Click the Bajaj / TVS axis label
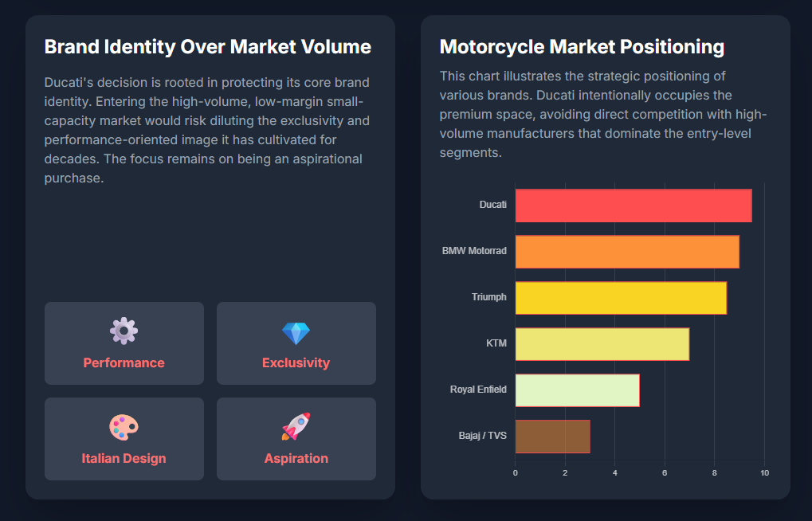This screenshot has height=521, width=812. [x=482, y=436]
